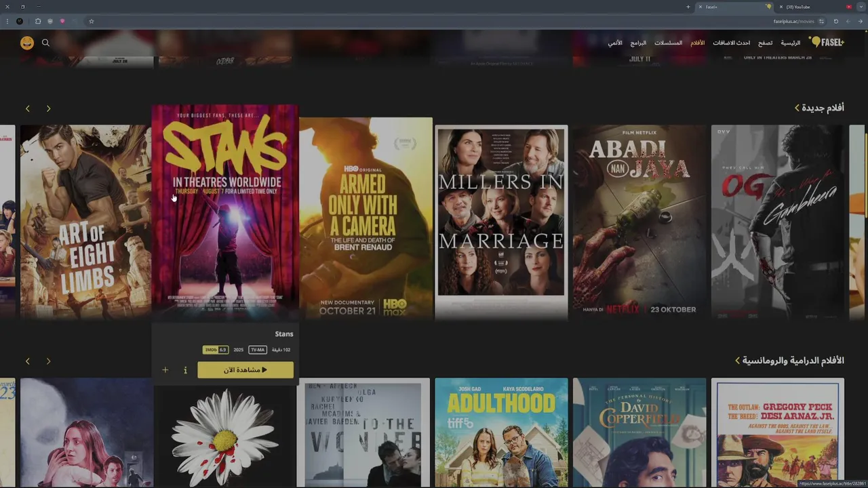
Task: Watch Stans now with the yellow play button
Action: click(245, 370)
